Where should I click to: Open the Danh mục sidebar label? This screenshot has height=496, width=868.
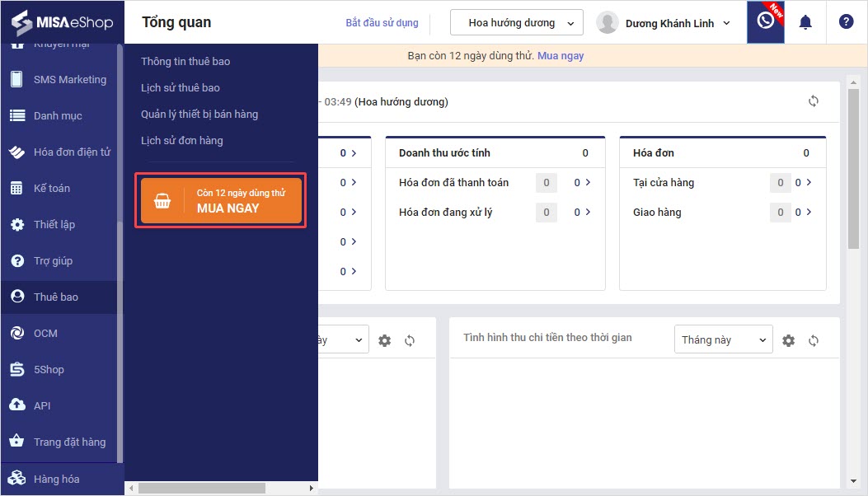coord(58,115)
